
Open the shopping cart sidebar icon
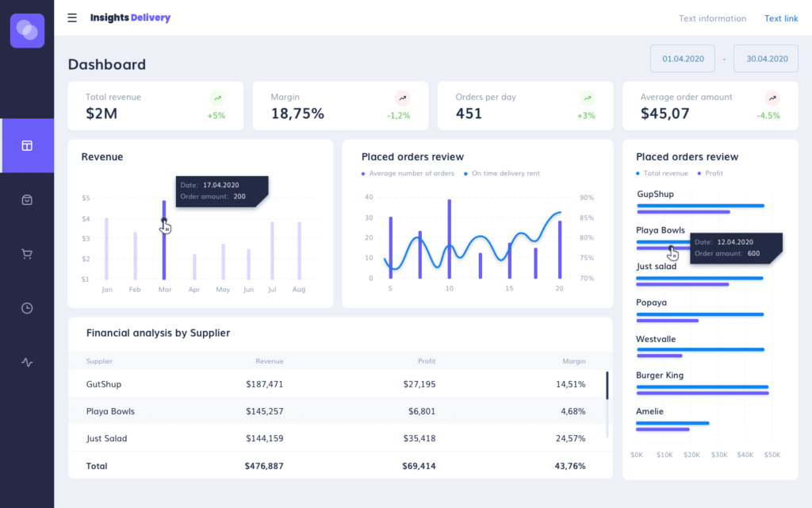(x=27, y=254)
